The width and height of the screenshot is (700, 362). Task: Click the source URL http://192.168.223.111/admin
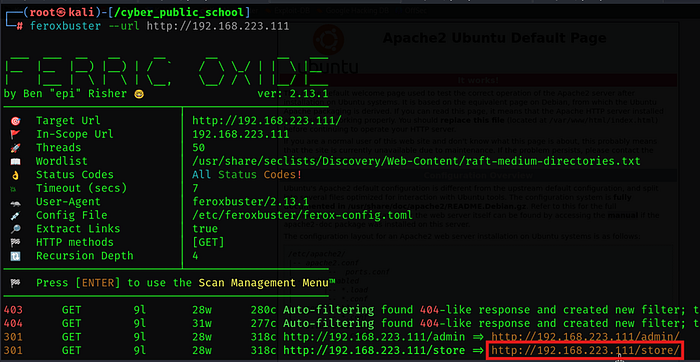[x=374, y=337]
